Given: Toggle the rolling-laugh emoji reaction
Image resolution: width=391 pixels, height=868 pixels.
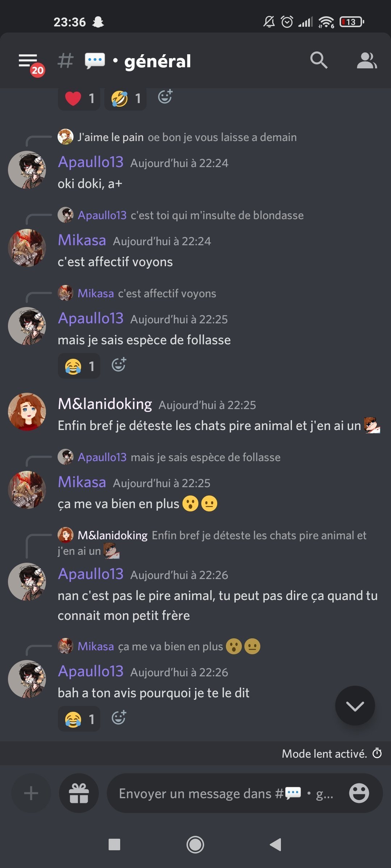Looking at the screenshot, I should point(125,98).
